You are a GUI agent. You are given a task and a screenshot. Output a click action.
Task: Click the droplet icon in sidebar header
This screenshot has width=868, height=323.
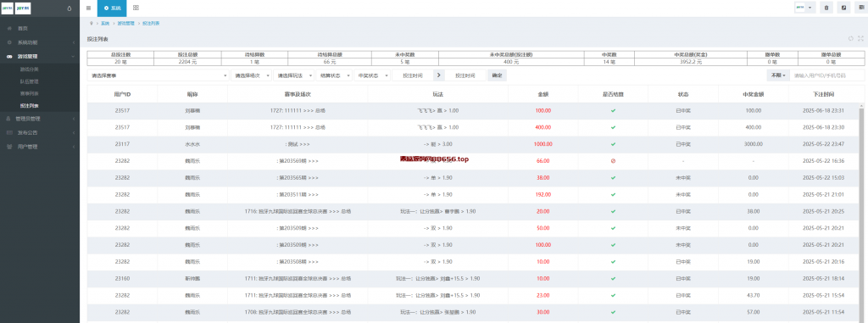tap(70, 8)
